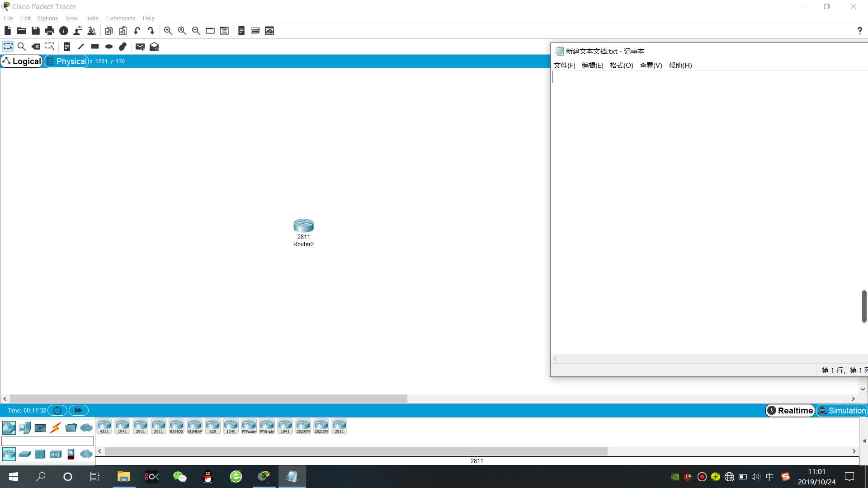Select Router2 on the workspace
Screen dimensions: 868x488
click(303, 226)
